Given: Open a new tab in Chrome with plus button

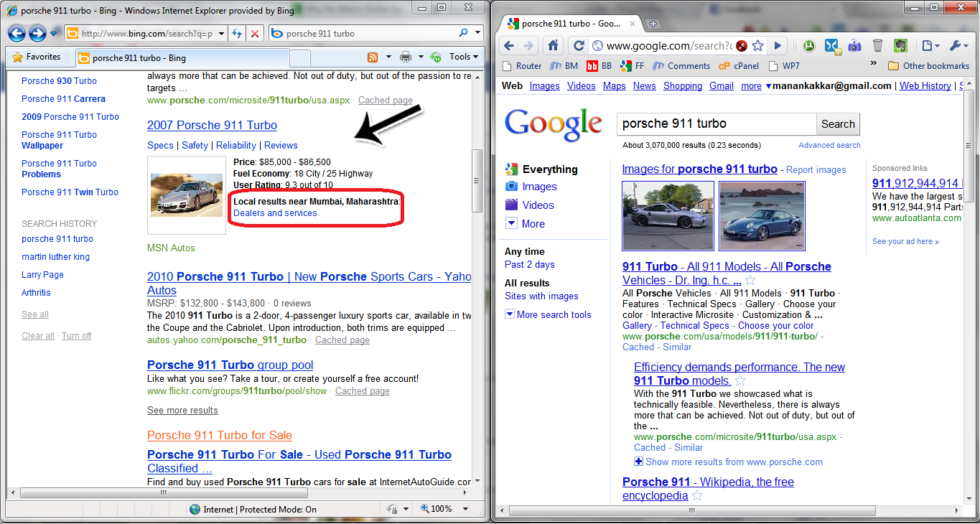Looking at the screenshot, I should [x=653, y=24].
